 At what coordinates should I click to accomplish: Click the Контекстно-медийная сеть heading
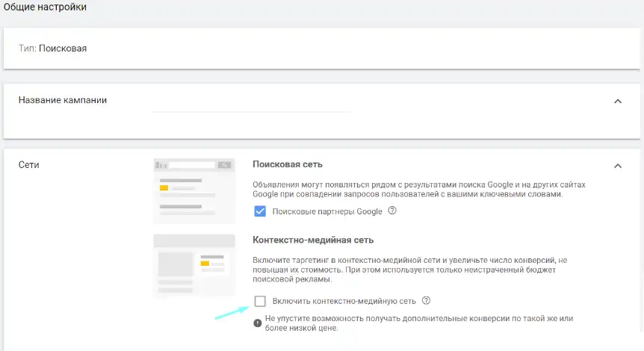pos(313,240)
